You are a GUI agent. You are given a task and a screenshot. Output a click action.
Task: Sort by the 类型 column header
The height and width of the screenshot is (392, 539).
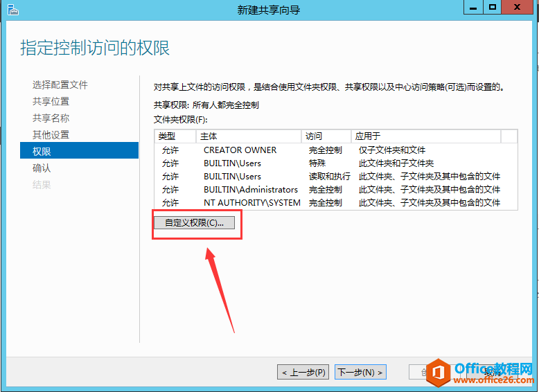[175, 136]
